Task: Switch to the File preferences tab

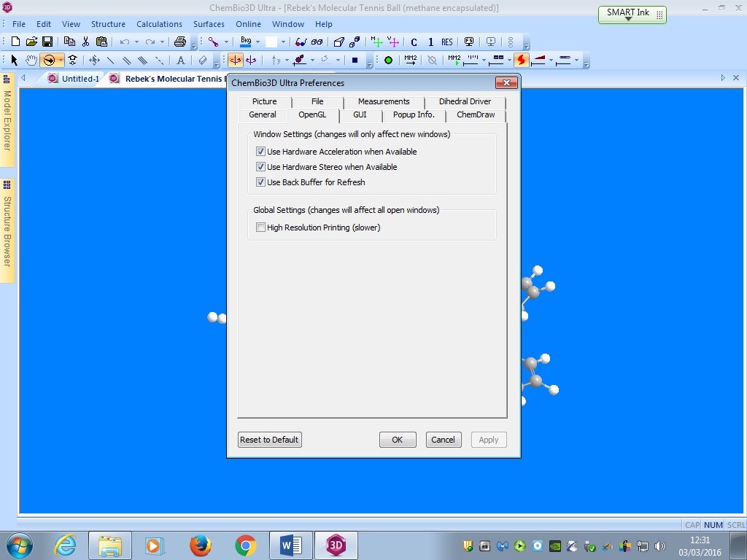Action: pyautogui.click(x=317, y=101)
